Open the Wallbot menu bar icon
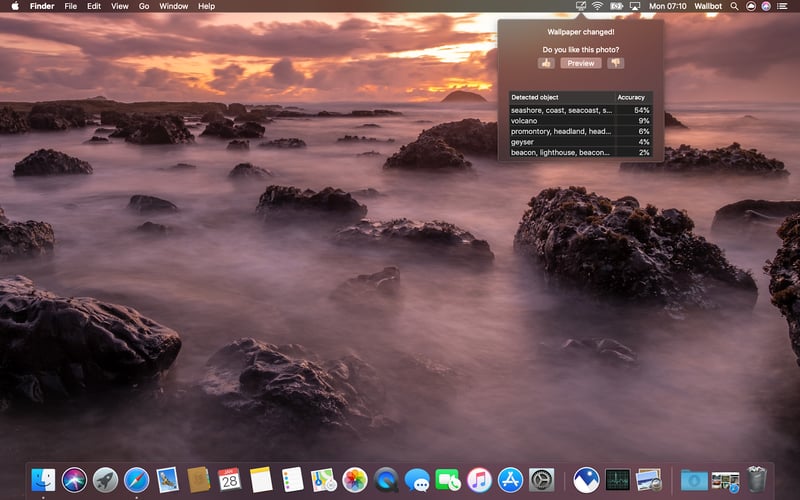 click(x=581, y=6)
